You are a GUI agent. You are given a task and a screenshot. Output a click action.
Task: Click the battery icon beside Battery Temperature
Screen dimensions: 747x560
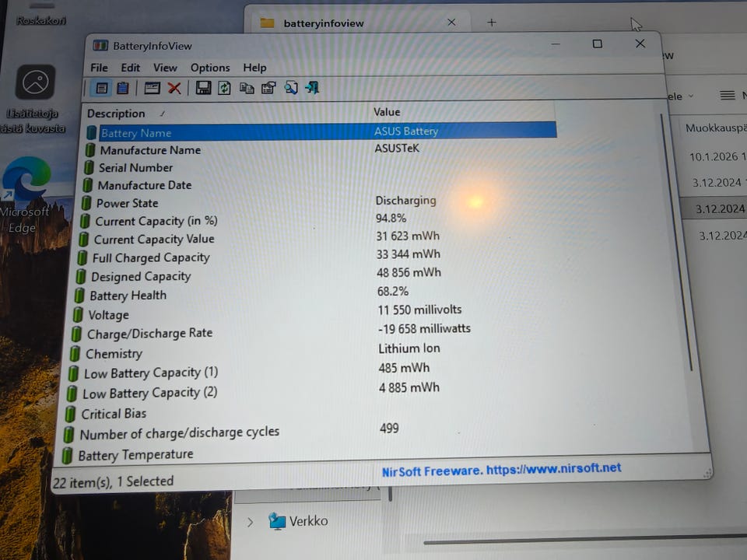coord(67,456)
